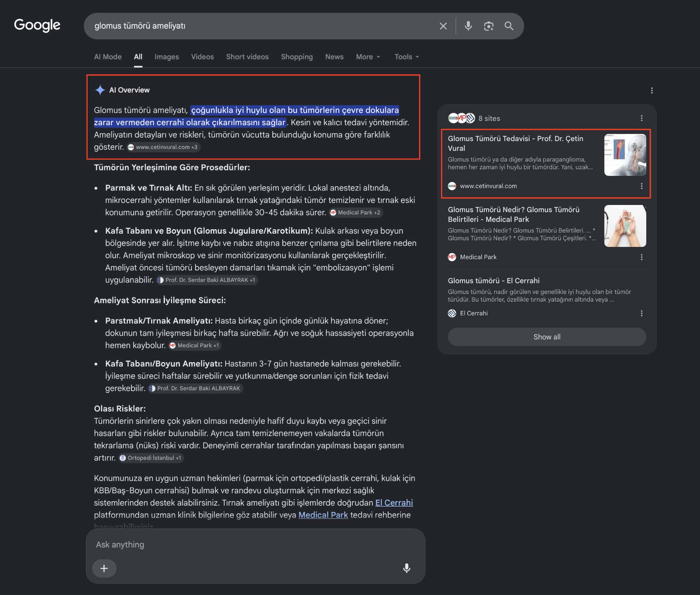
Task: Open the Medical Park hyperlink in overview text
Action: (323, 515)
